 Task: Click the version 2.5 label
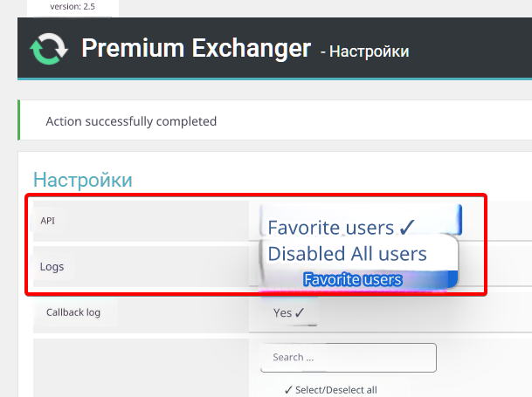coord(72,5)
